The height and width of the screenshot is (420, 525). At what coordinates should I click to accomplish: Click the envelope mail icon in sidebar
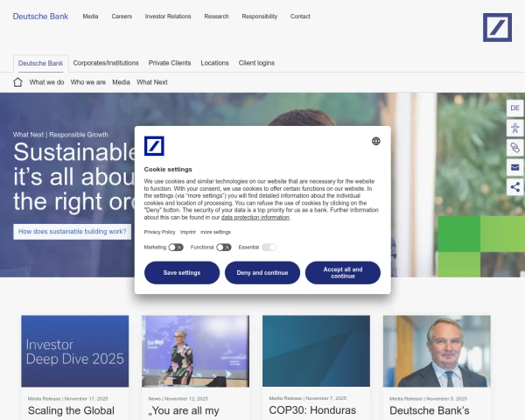point(514,167)
